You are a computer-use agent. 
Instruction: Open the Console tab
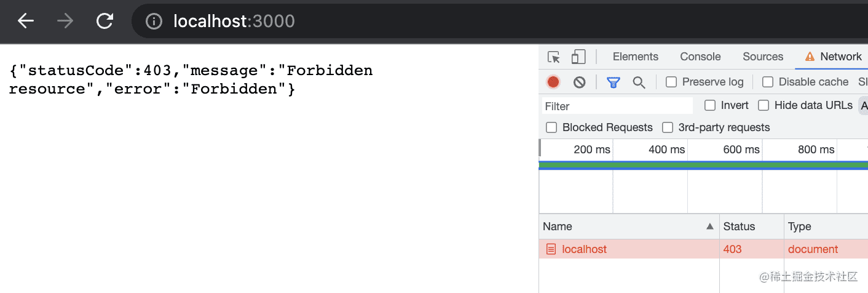coord(700,57)
